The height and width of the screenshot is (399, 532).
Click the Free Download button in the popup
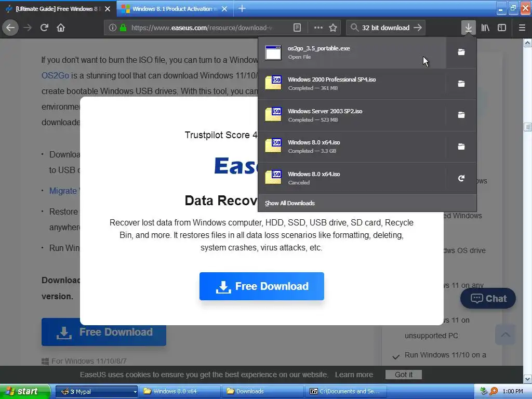(x=262, y=286)
